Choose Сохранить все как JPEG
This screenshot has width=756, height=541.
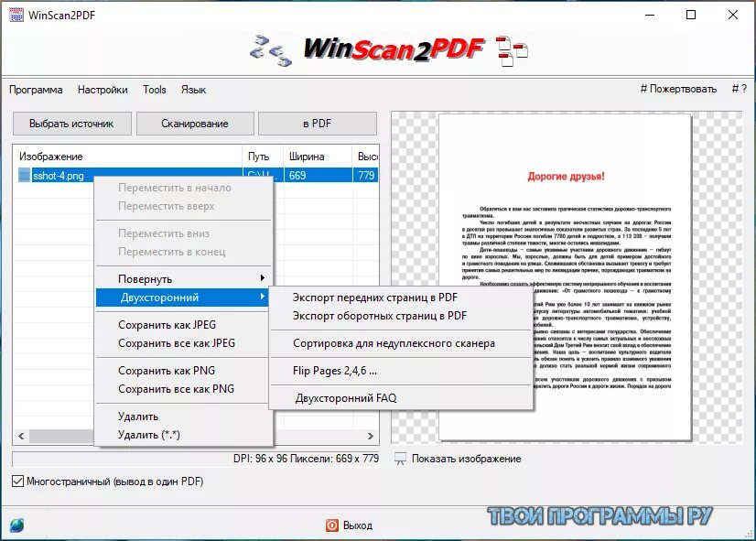click(183, 343)
